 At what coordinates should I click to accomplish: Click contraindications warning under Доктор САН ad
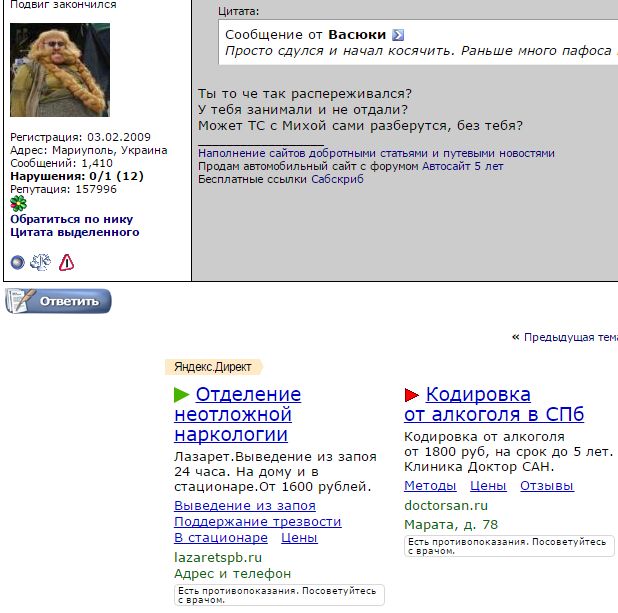(509, 546)
